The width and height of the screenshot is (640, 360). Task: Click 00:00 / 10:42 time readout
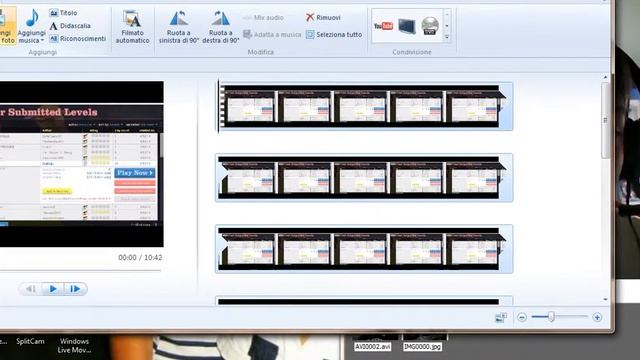click(x=140, y=258)
